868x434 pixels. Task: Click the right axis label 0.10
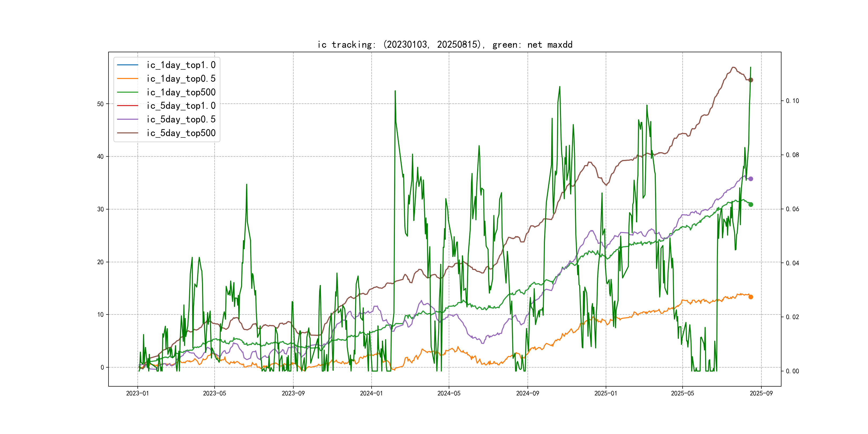click(792, 101)
